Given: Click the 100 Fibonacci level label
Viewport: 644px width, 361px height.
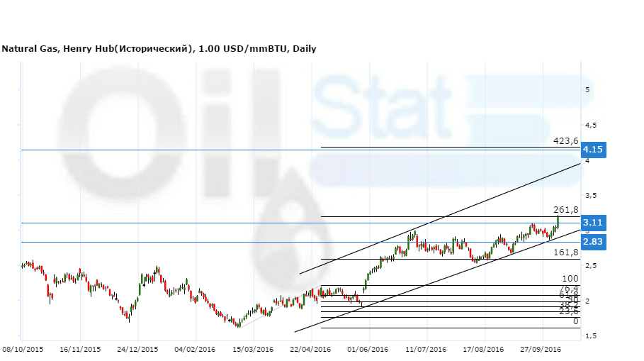Looking at the screenshot, I should tap(570, 279).
